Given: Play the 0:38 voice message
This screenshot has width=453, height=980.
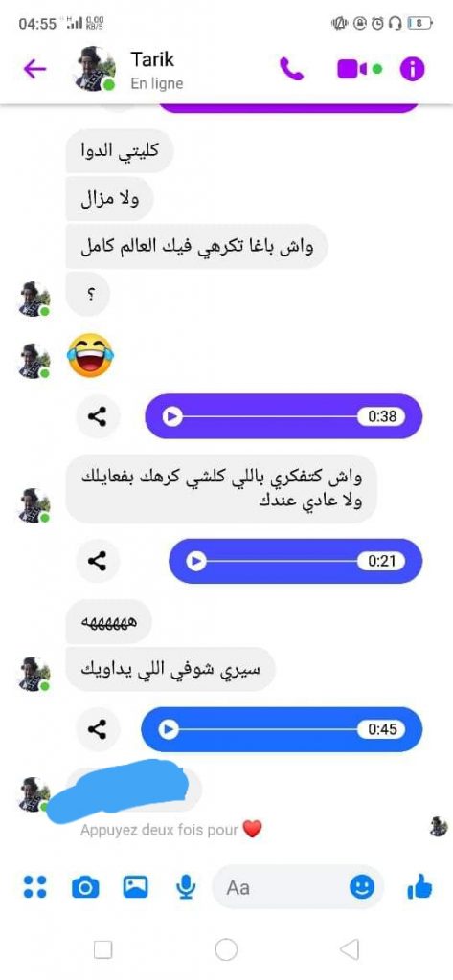Looking at the screenshot, I should click(172, 416).
